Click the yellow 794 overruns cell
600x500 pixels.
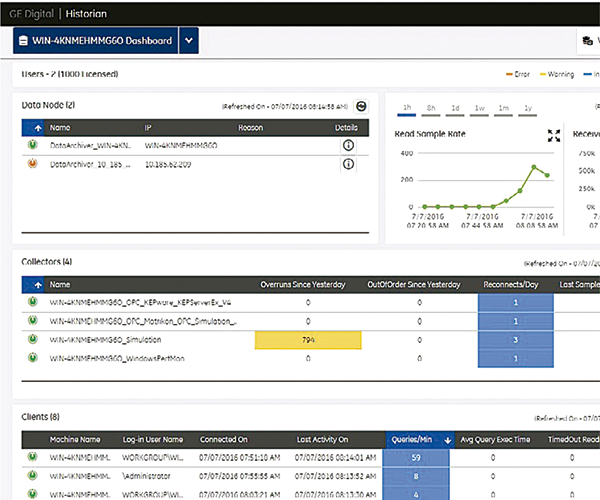308,340
